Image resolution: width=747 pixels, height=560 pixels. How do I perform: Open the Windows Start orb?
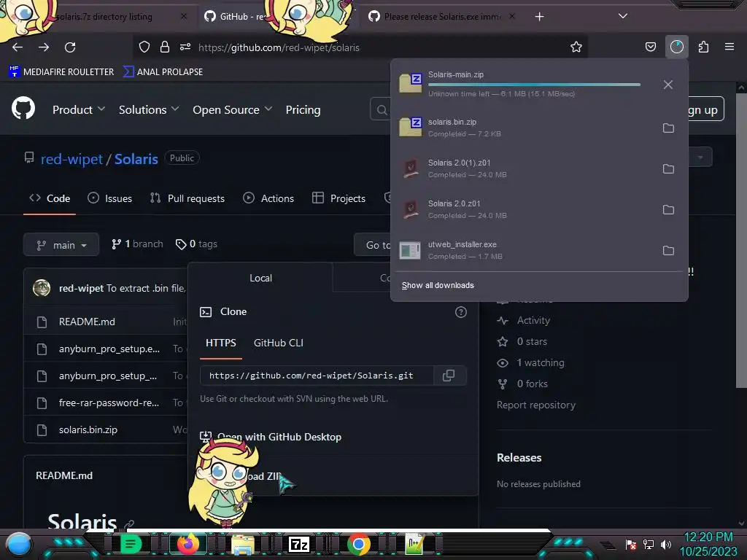coord(19,544)
